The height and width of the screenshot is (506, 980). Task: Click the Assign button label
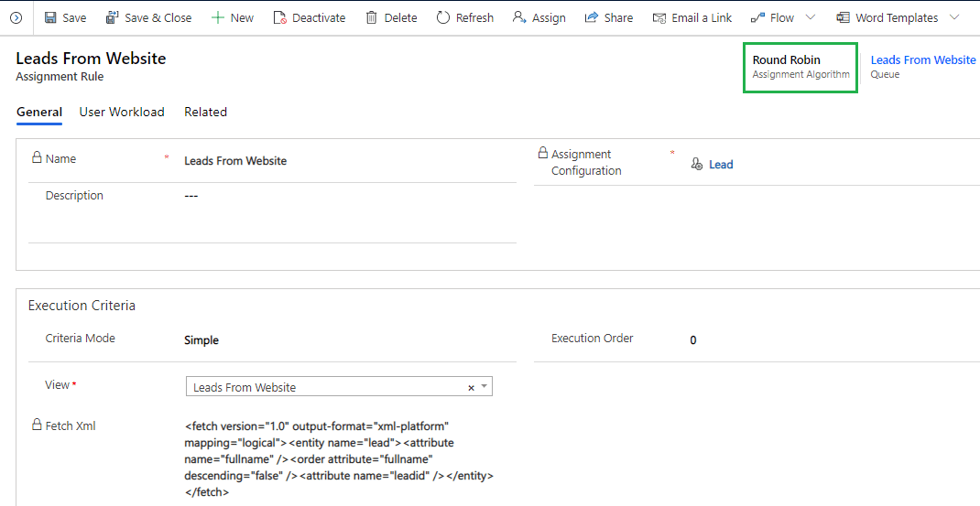click(549, 18)
